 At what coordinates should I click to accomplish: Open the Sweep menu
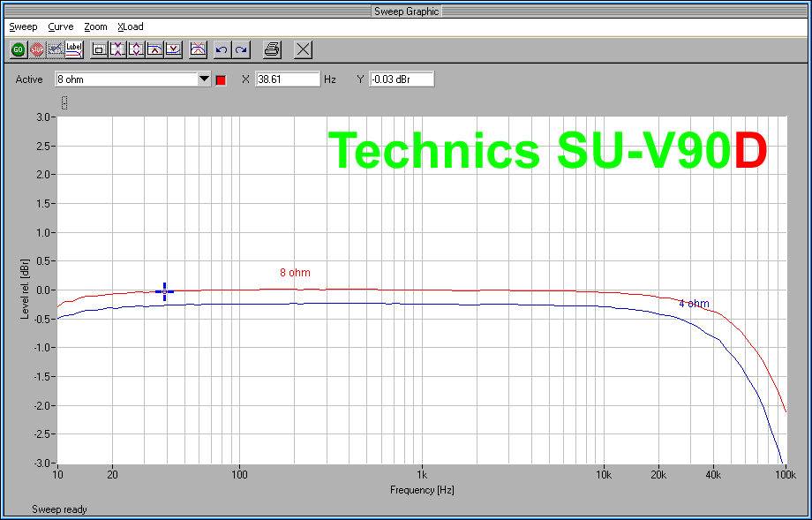point(23,27)
